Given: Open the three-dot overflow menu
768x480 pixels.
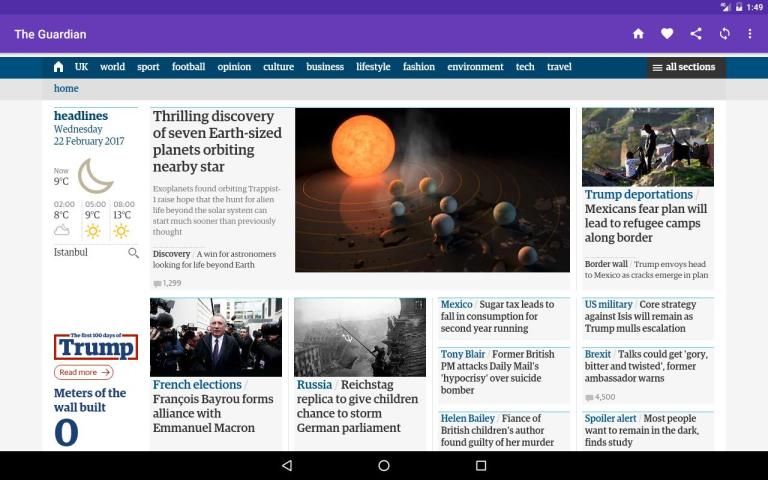Looking at the screenshot, I should coord(750,34).
